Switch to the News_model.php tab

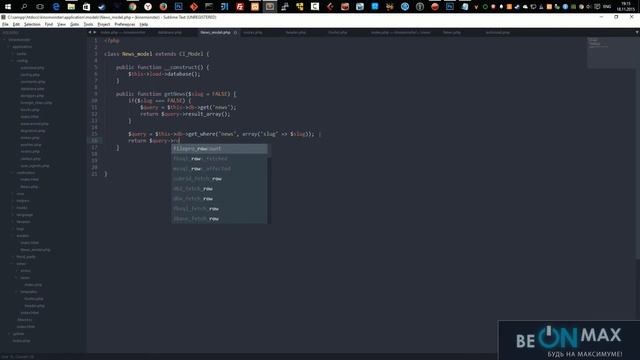(215, 32)
